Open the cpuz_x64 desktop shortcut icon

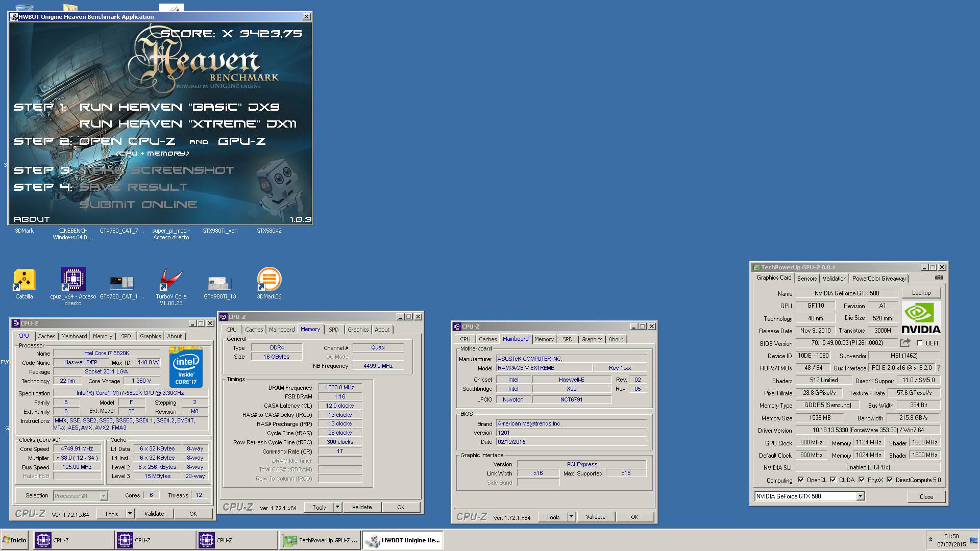pos(73,280)
